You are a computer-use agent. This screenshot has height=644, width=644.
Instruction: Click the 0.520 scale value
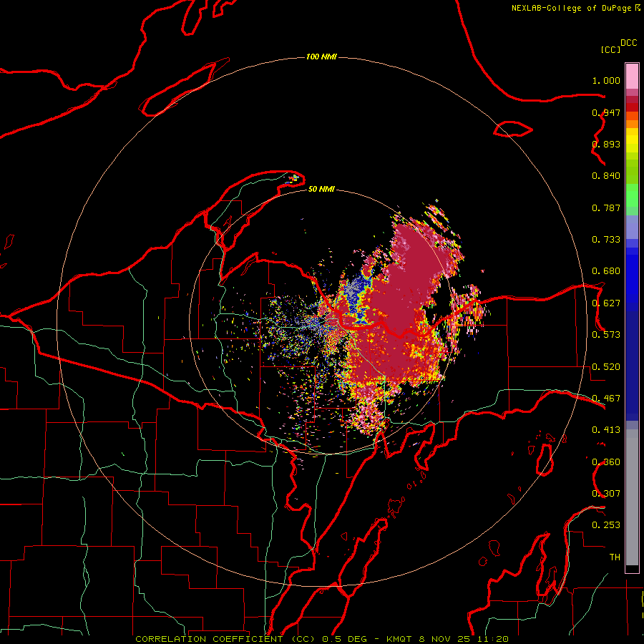(x=606, y=367)
